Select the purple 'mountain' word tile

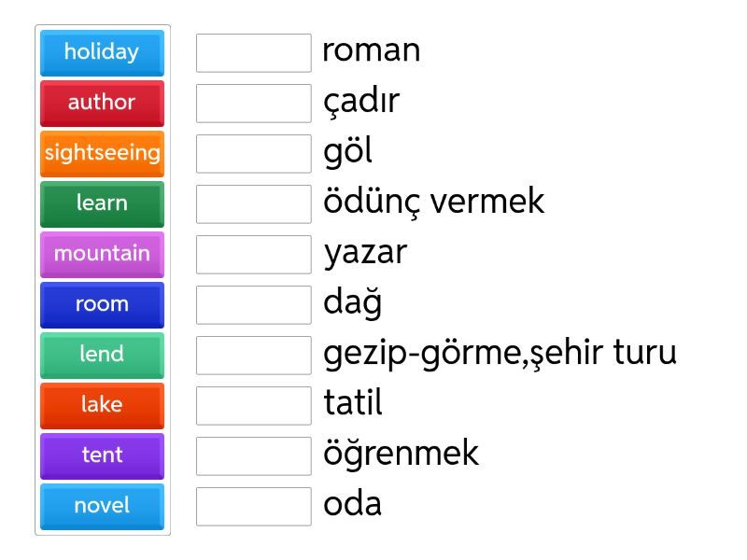102,254
